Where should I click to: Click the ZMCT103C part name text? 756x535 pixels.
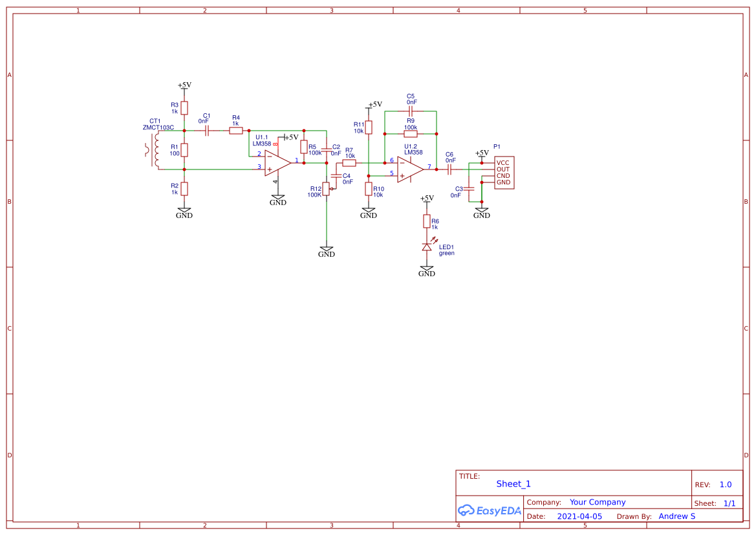[158, 128]
